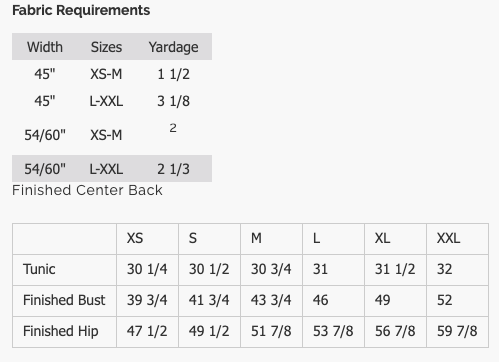Select the 43 3/4 Finished Bust cell

click(272, 300)
